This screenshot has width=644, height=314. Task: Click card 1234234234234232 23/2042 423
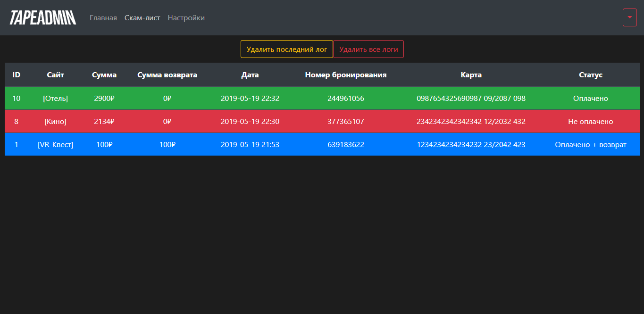[471, 145]
